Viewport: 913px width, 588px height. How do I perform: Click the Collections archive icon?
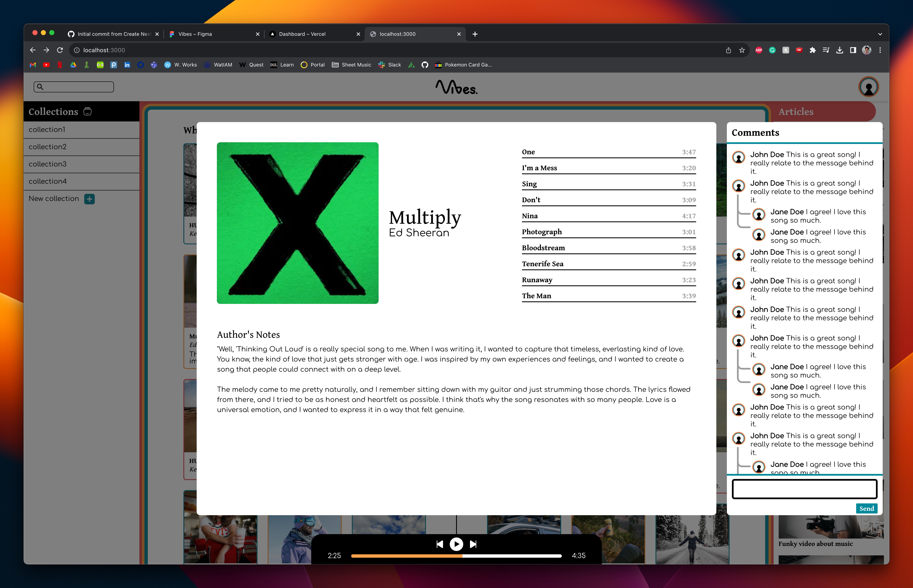pos(87,112)
